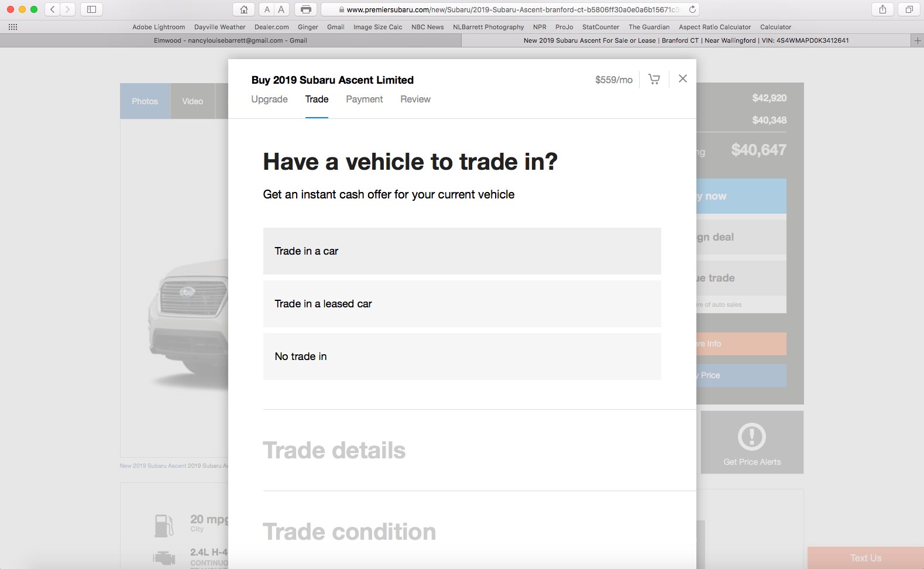Viewport: 924px width, 569px height.
Task: Open The Guardian bookmark
Action: 649,27
